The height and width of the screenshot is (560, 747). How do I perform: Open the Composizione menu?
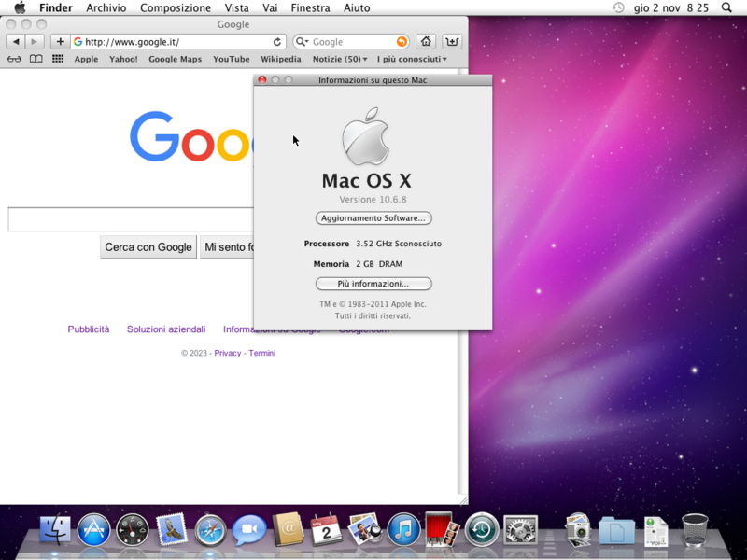point(176,8)
